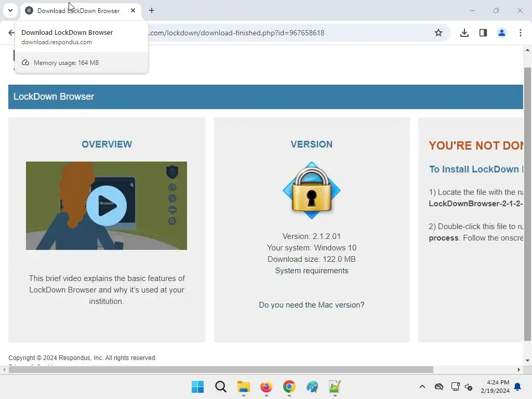This screenshot has width=532, height=399.
Task: Click the horizontal scroll right arrow
Action: (x=519, y=369)
